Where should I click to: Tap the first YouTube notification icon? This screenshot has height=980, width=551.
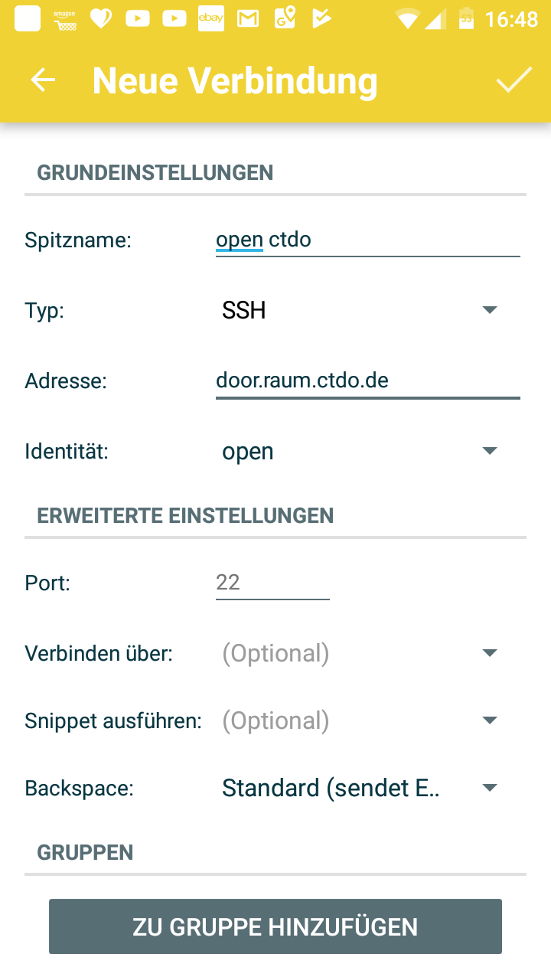click(x=138, y=19)
